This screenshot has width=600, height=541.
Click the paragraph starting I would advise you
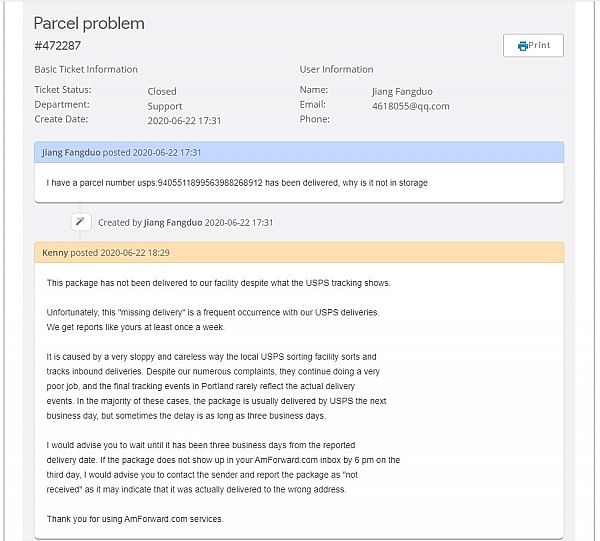(223, 466)
